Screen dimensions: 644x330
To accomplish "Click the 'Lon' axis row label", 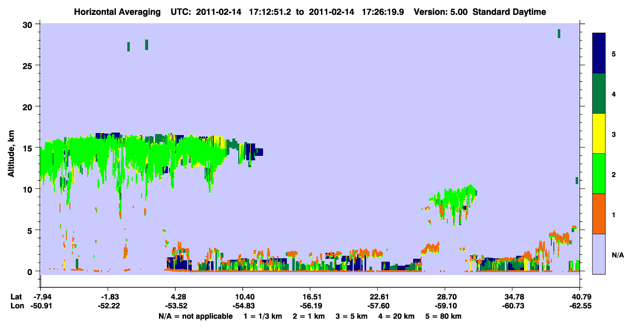I will coord(16,306).
